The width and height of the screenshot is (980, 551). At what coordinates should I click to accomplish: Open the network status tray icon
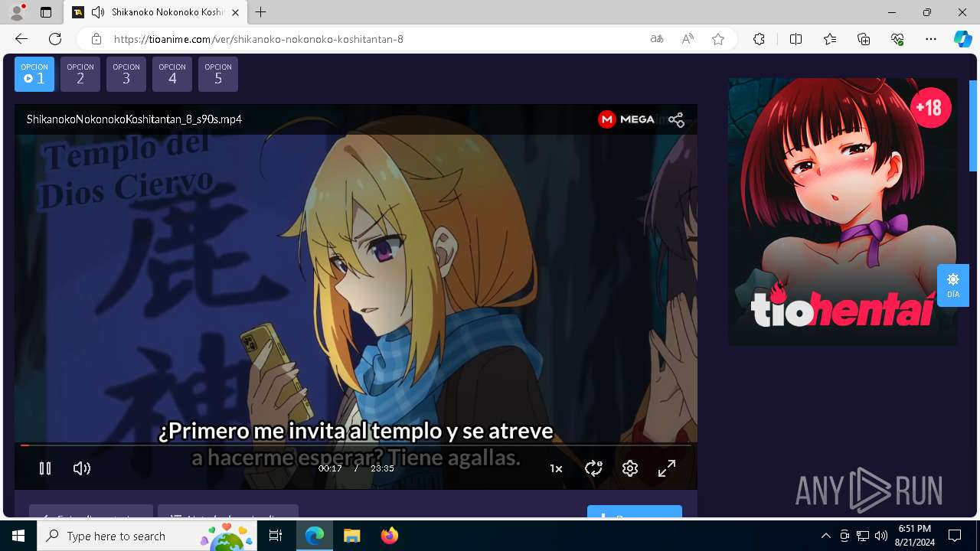(863, 536)
